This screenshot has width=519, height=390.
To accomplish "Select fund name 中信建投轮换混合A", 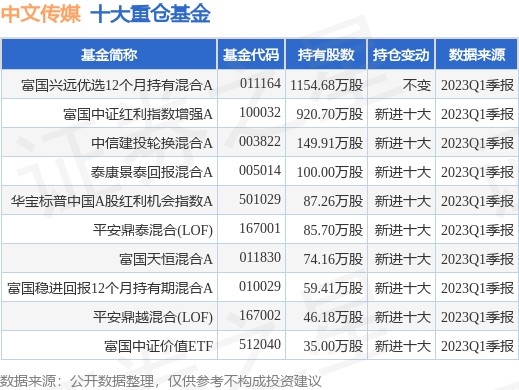I will (x=152, y=143).
